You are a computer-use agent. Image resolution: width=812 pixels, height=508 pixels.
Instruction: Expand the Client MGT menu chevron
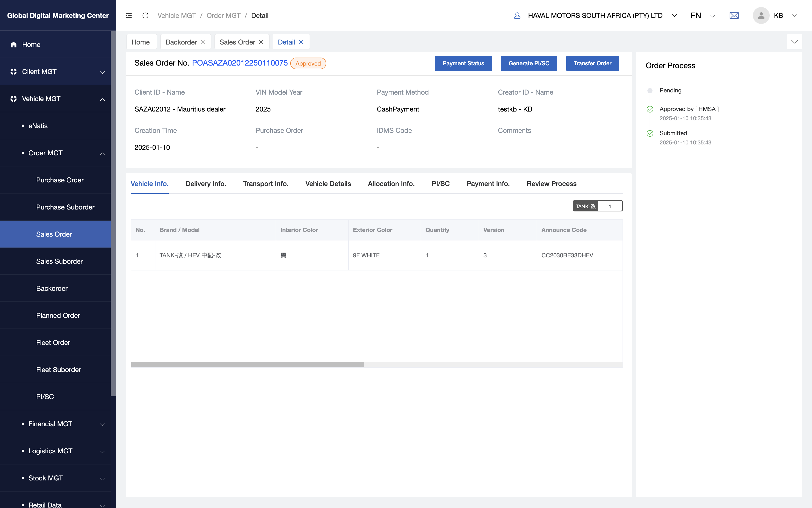102,72
